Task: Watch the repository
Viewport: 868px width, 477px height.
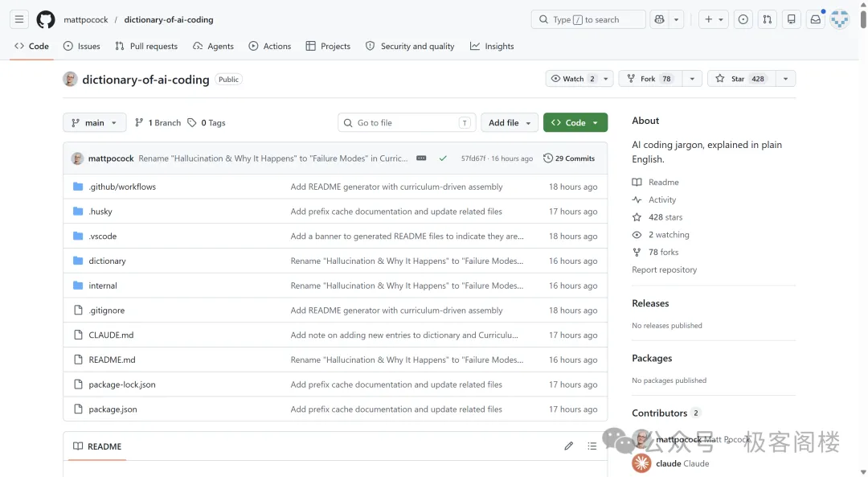Action: (x=573, y=79)
